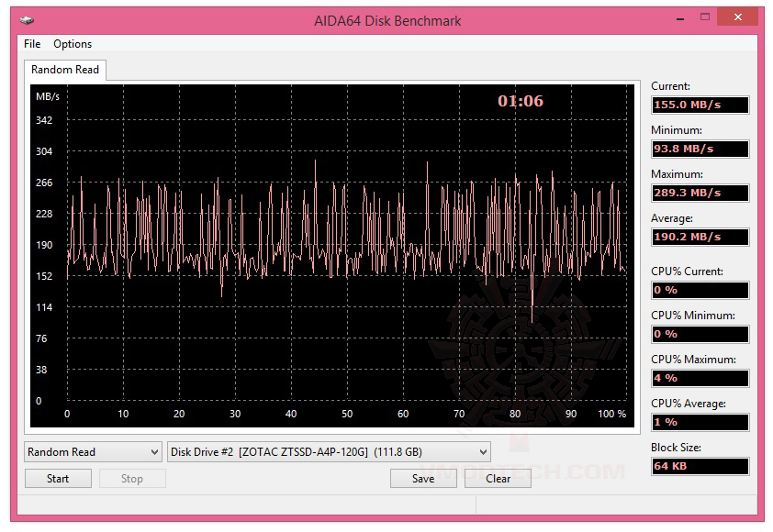Screen dimensions: 773x532
Task: Click the 342 y-axis label
Action: [x=44, y=120]
